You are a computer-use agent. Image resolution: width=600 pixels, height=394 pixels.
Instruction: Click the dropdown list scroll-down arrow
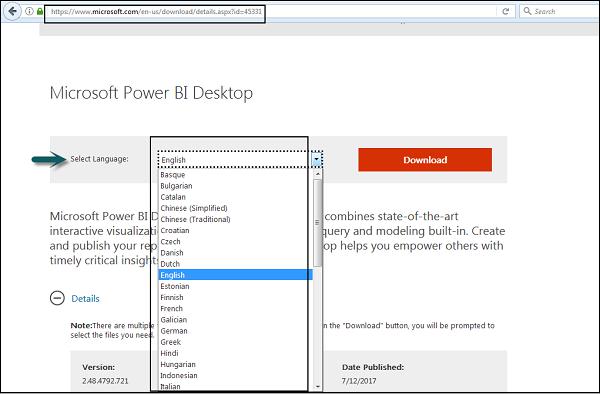coord(317,386)
